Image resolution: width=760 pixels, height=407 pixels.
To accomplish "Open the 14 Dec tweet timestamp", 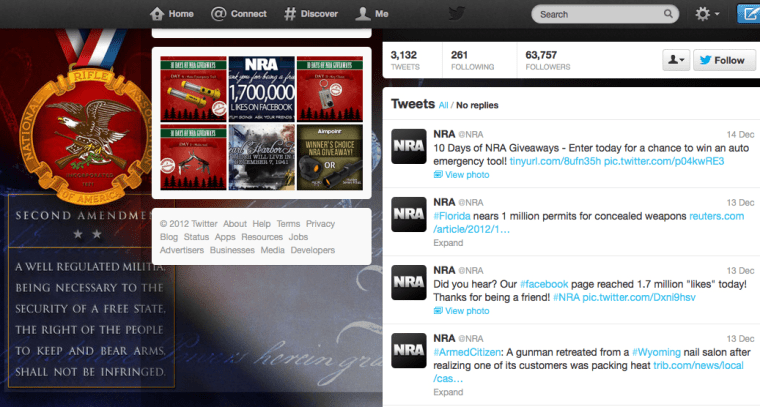I will pos(740,134).
